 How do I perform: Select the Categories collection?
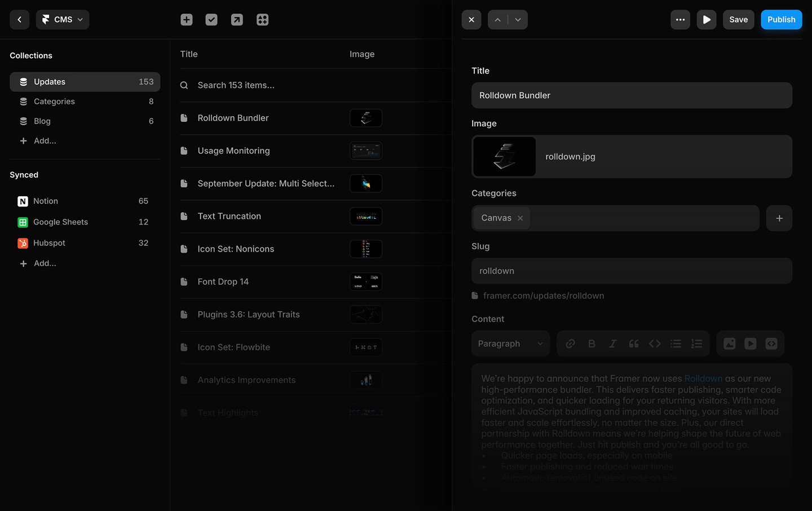click(85, 102)
